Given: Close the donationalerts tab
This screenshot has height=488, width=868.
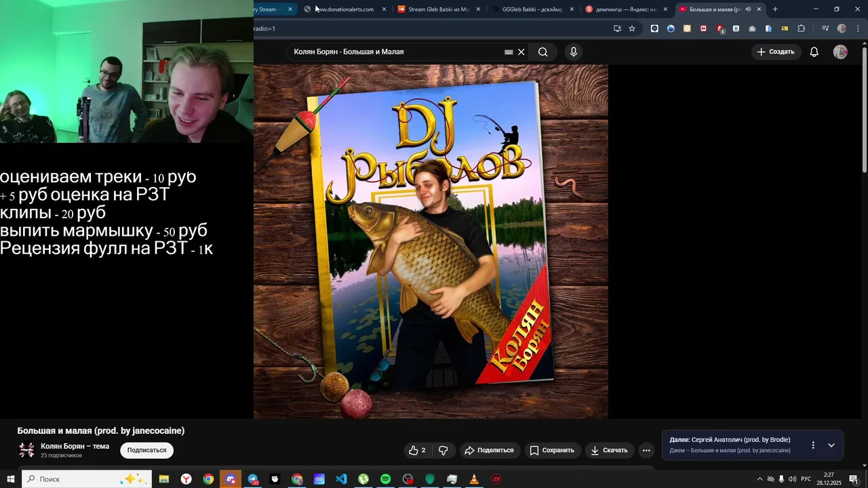Looking at the screenshot, I should (384, 9).
